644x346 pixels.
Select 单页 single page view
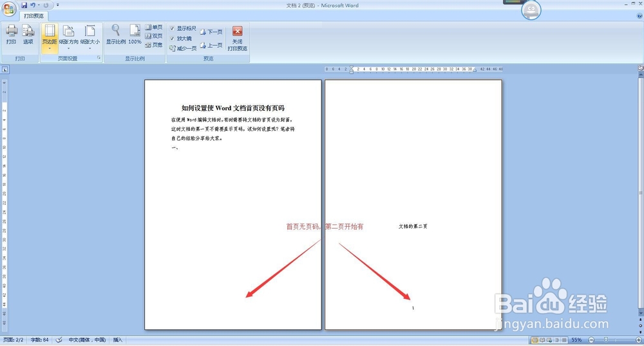pyautogui.click(x=154, y=27)
